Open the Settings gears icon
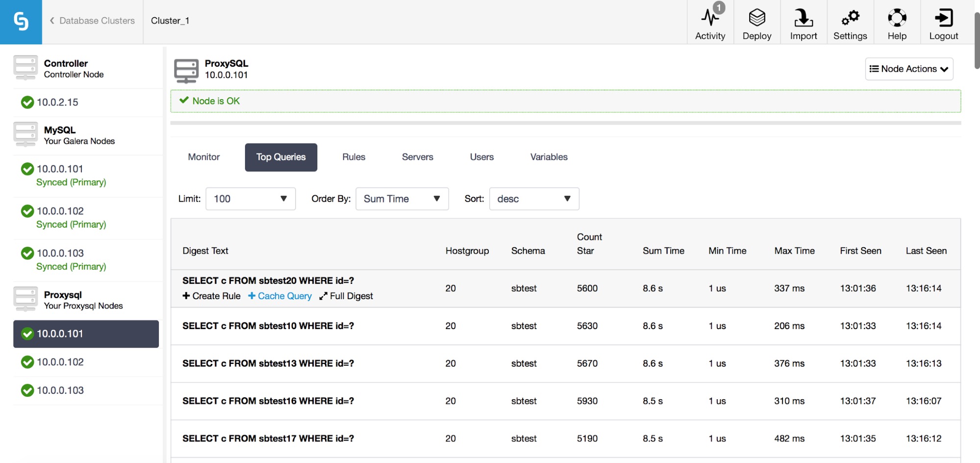Image resolution: width=980 pixels, height=463 pixels. click(850, 18)
